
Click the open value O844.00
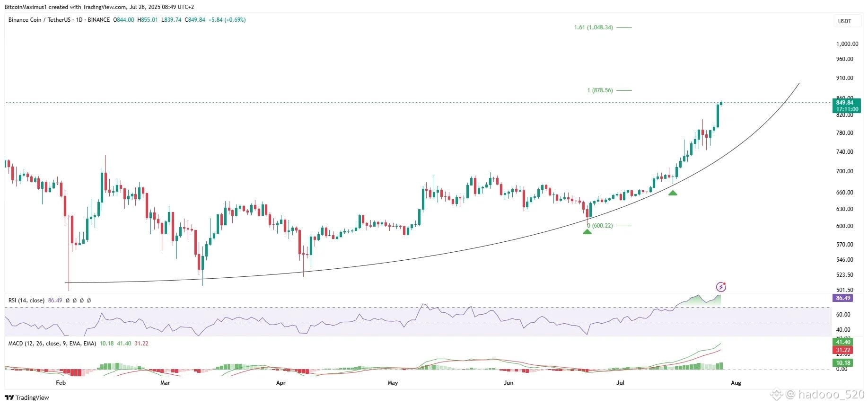point(124,20)
